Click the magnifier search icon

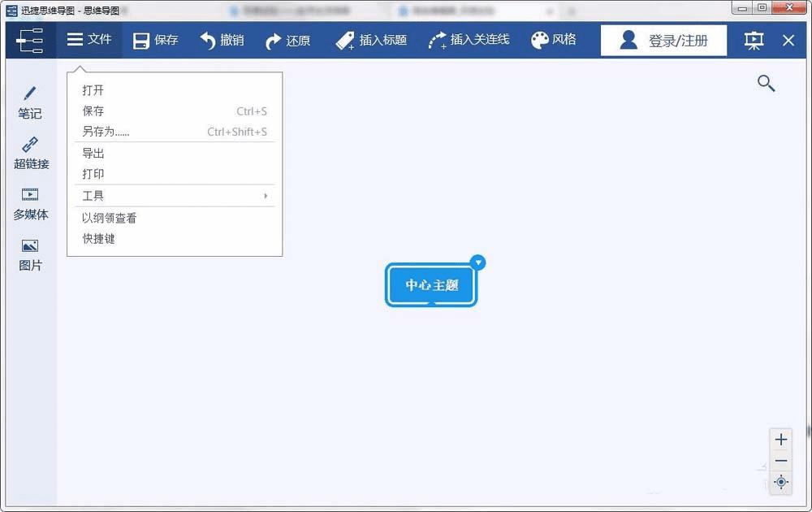[x=766, y=83]
